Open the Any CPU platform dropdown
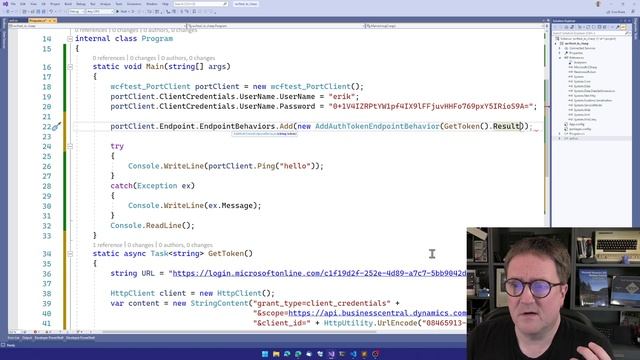Viewport: 640px width, 360px height. [x=99, y=11]
